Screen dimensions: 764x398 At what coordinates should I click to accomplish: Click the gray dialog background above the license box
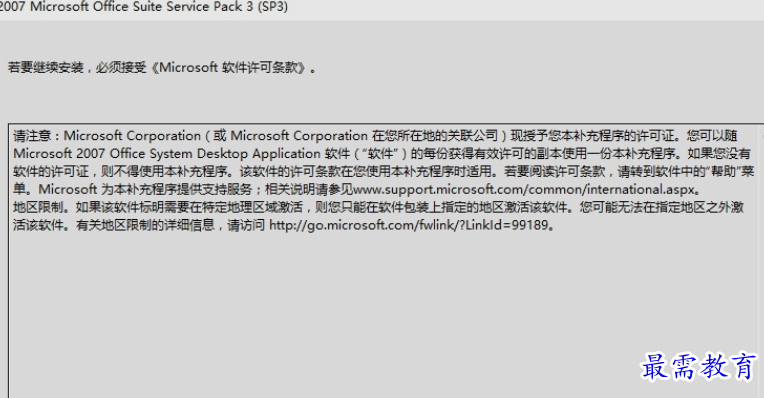[382, 100]
